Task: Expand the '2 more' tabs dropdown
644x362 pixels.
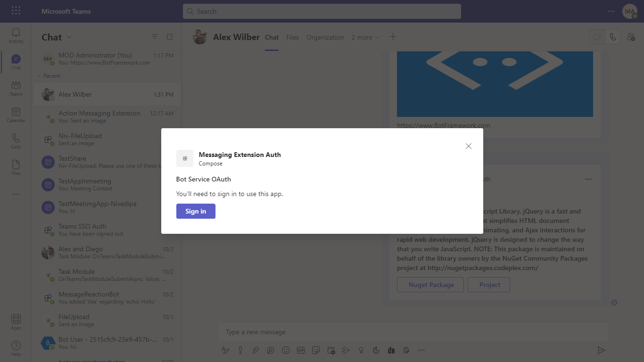Action: click(365, 37)
